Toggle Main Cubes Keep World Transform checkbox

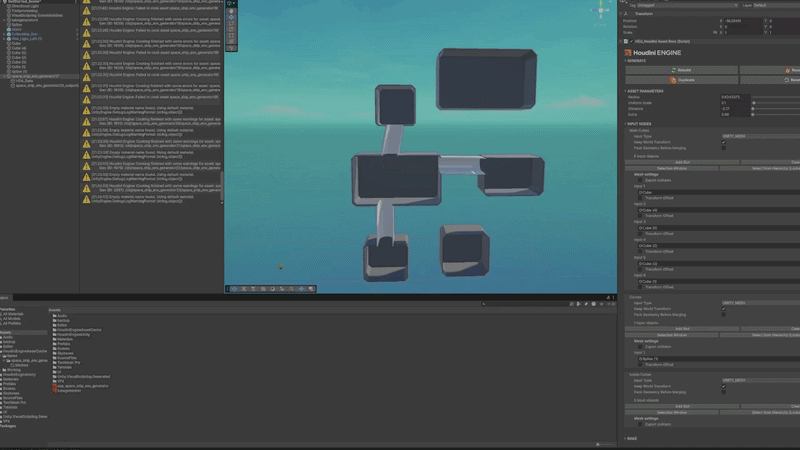point(723,142)
